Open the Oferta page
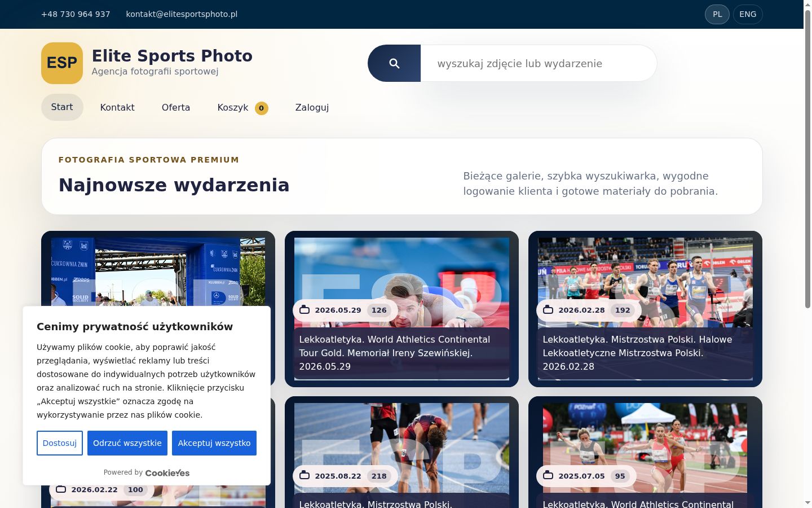Screen dimensions: 812x508 tap(176, 107)
